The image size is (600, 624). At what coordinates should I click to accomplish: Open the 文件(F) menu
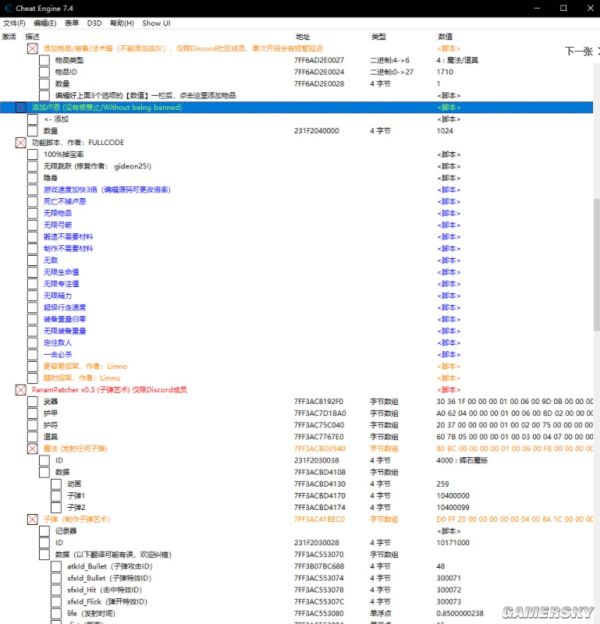pos(14,23)
